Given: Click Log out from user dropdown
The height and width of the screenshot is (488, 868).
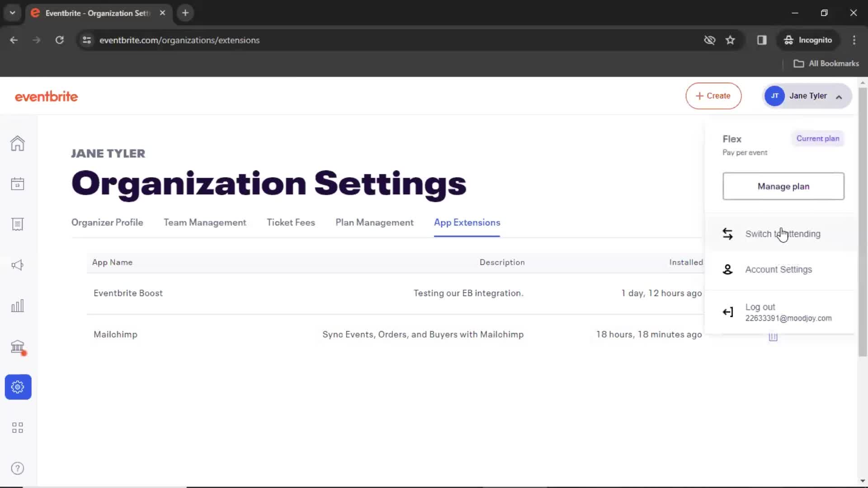Looking at the screenshot, I should (x=760, y=306).
